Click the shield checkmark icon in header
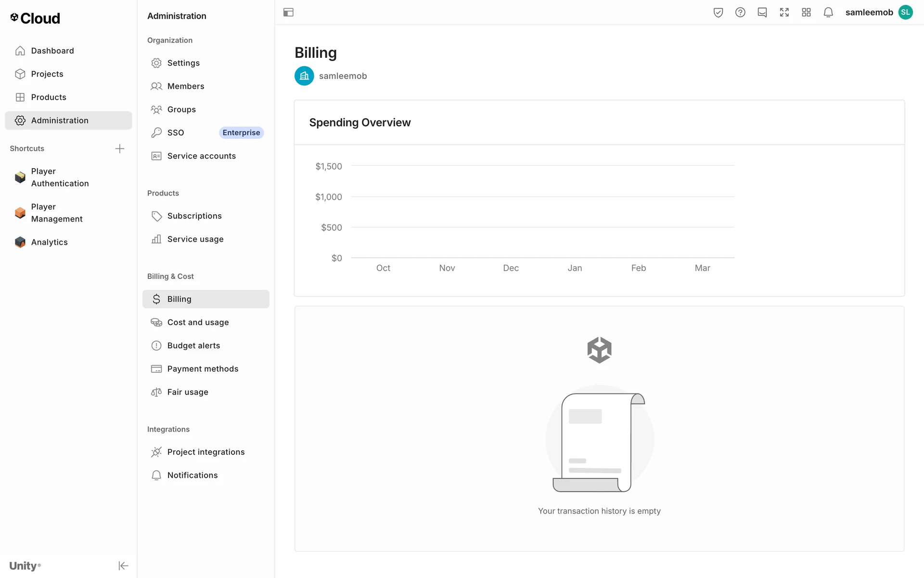The image size is (924, 578). click(x=718, y=13)
